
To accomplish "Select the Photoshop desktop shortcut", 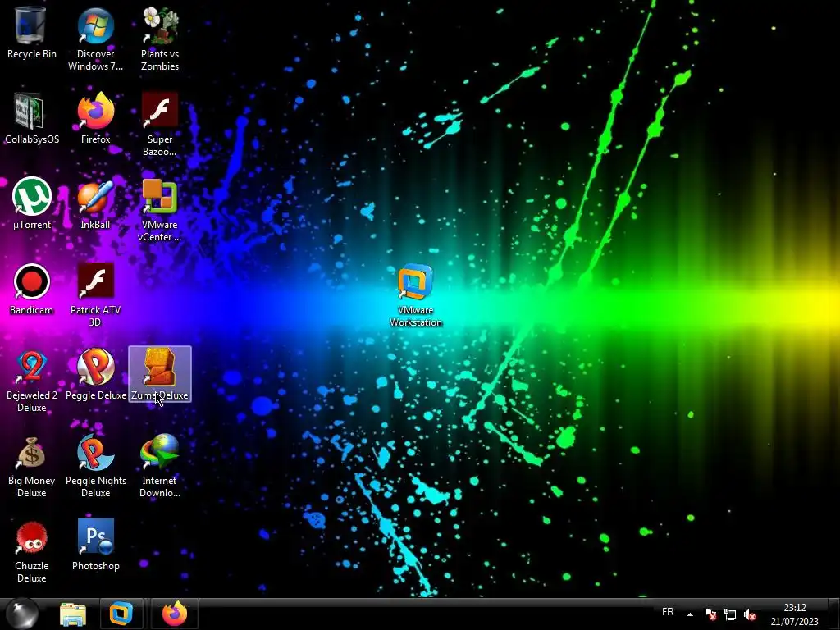I will [x=95, y=545].
